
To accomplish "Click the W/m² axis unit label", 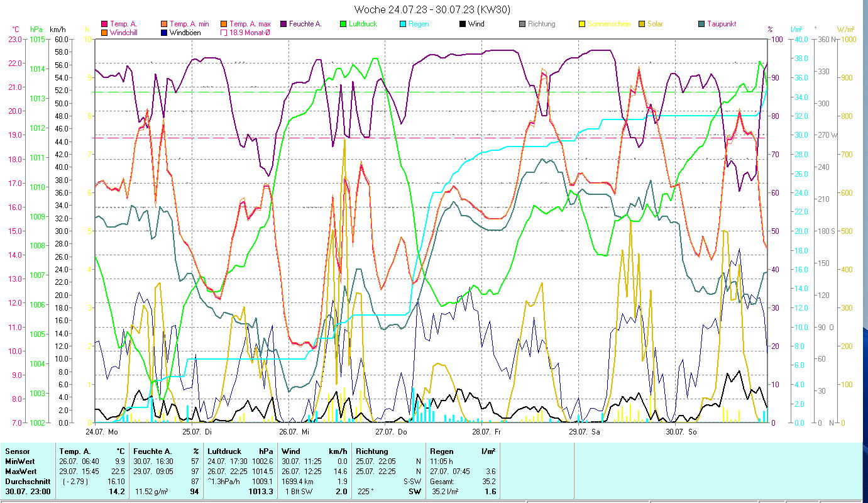I will [x=846, y=30].
